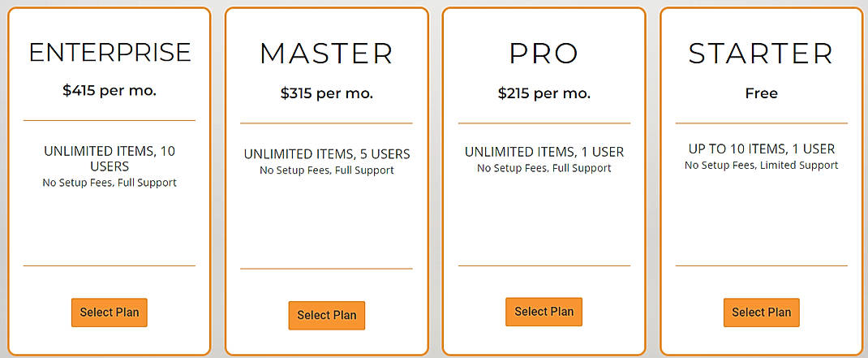Click Pro's No Setup Fees, Full Support line
The height and width of the screenshot is (358, 868).
point(544,168)
